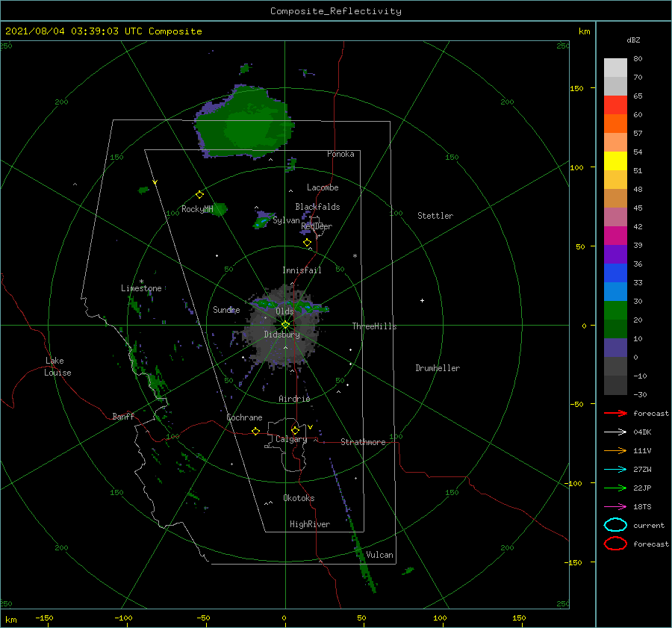This screenshot has height=628, width=672.
Task: Click the green 30 dBZ color swatch
Action: pyautogui.click(x=615, y=311)
